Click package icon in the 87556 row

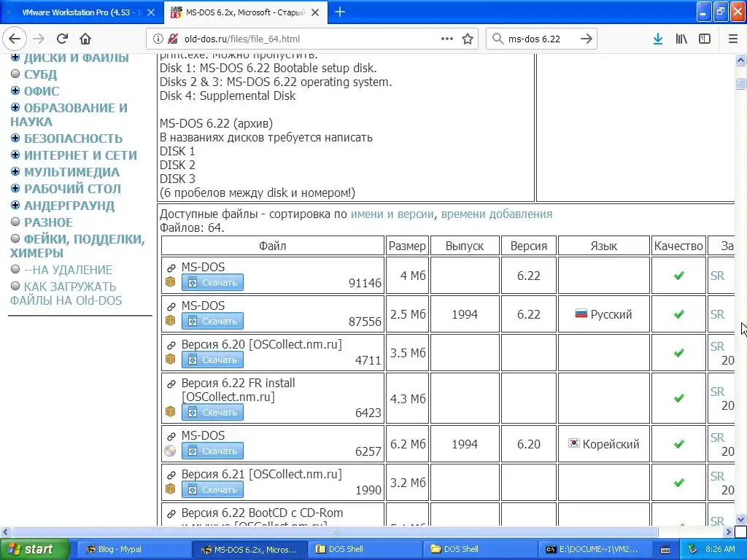coord(170,321)
